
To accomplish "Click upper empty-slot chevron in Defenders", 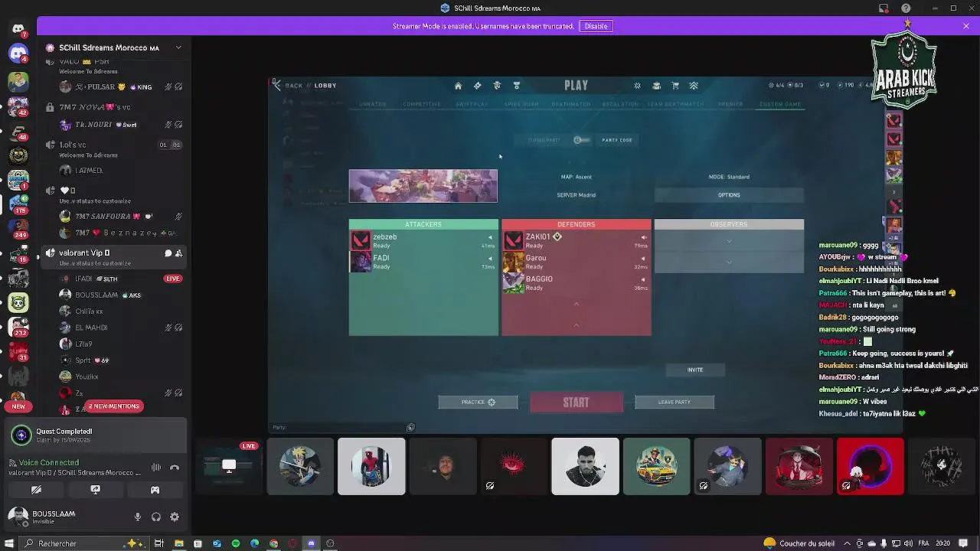I will (x=577, y=305).
